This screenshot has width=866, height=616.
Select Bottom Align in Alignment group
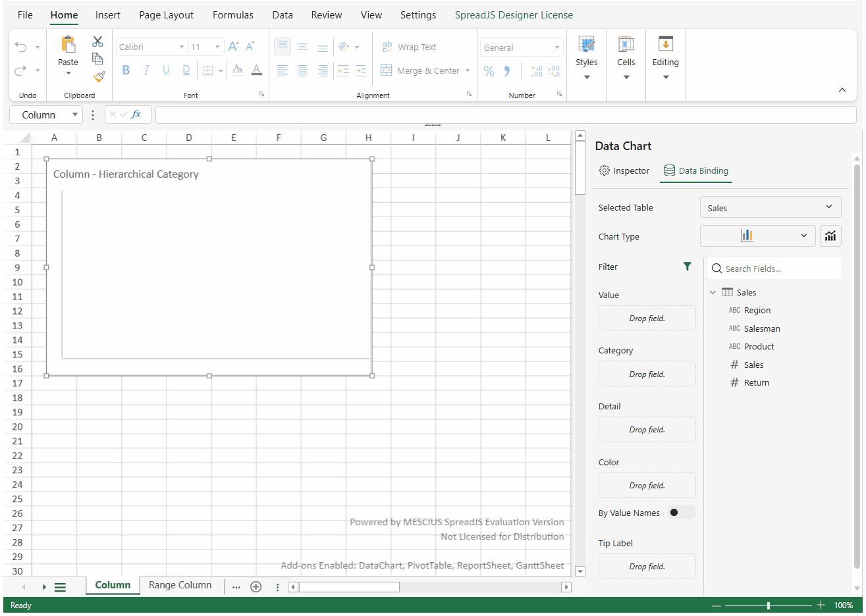coord(323,47)
